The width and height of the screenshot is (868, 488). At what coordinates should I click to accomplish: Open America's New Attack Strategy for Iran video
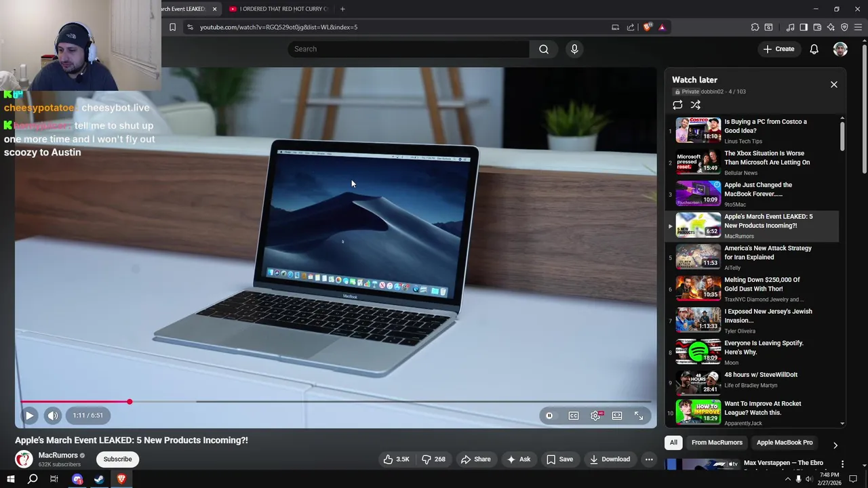pos(753,258)
